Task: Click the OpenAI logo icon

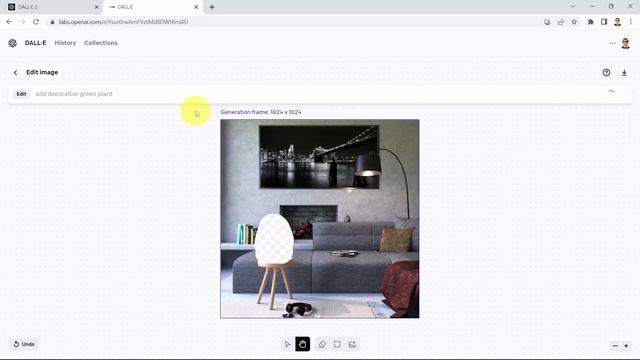Action: click(x=12, y=43)
